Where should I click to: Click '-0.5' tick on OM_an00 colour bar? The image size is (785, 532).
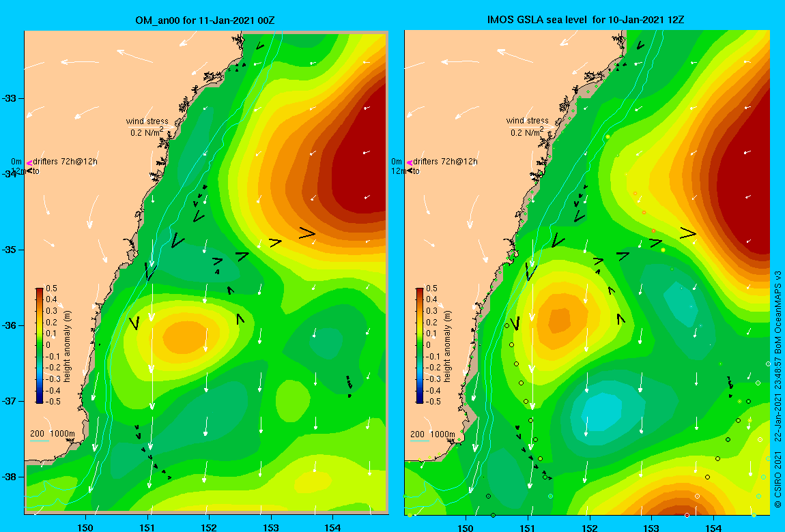[53, 402]
